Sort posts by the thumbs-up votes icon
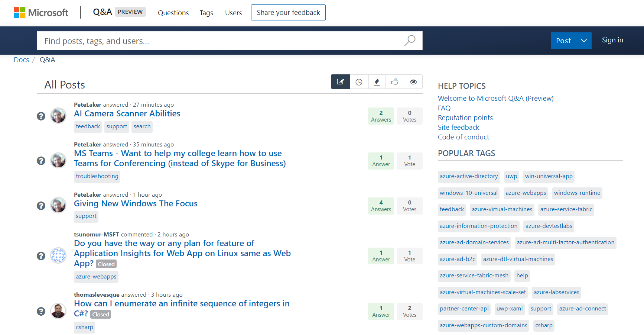 pos(394,82)
